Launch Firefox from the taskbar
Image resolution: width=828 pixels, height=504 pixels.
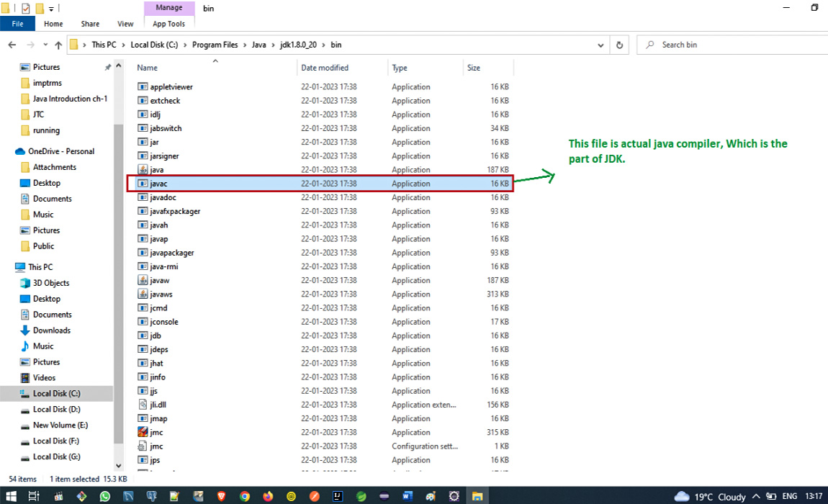268,496
